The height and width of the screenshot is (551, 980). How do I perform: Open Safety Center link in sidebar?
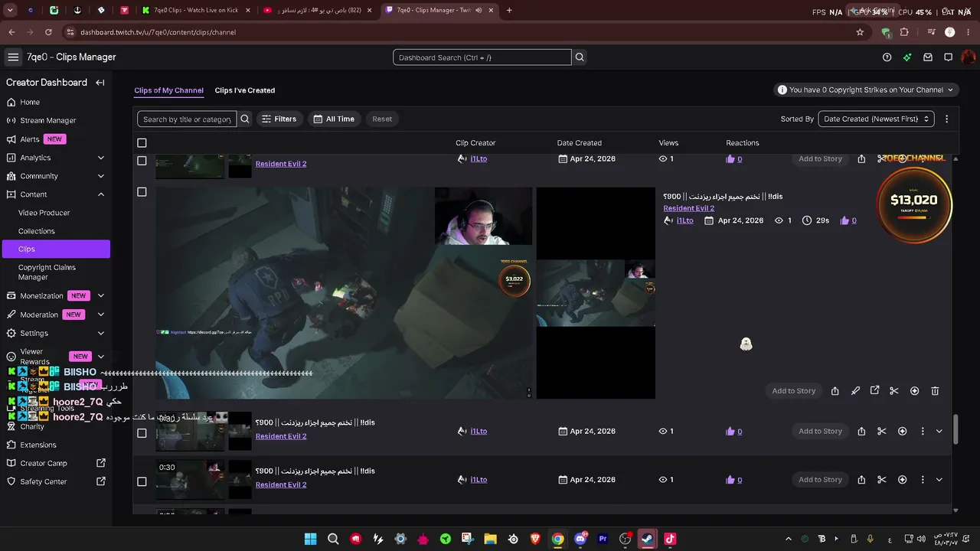(x=55, y=482)
